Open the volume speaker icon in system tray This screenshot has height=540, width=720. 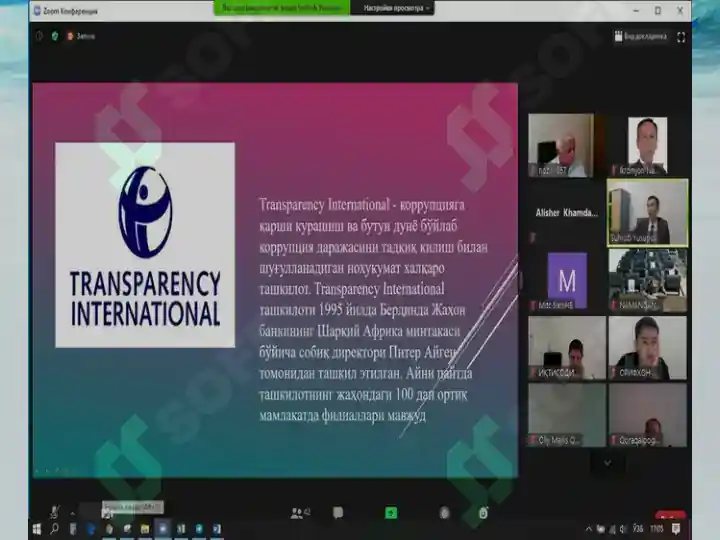coord(623,529)
